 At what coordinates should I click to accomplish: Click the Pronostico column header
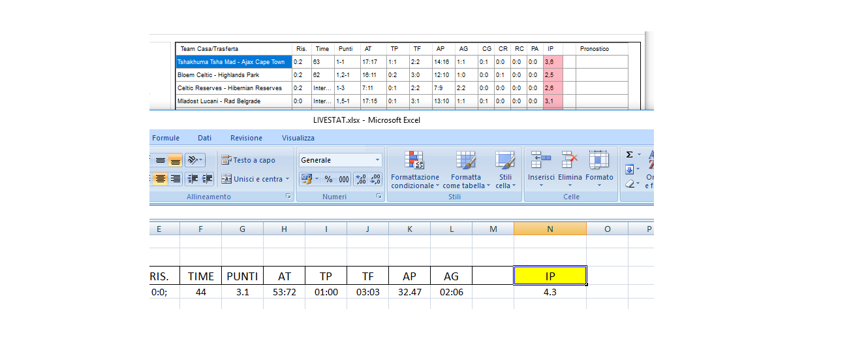coord(602,49)
